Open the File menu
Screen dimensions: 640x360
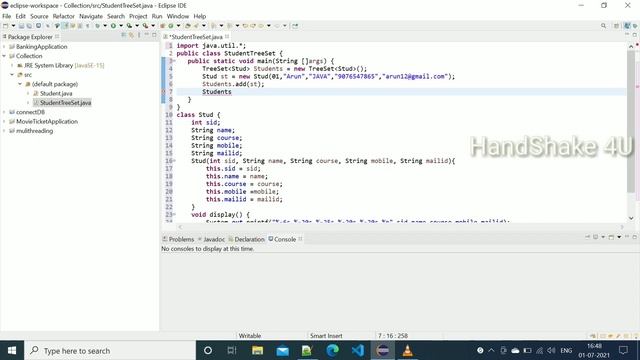pyautogui.click(x=7, y=16)
